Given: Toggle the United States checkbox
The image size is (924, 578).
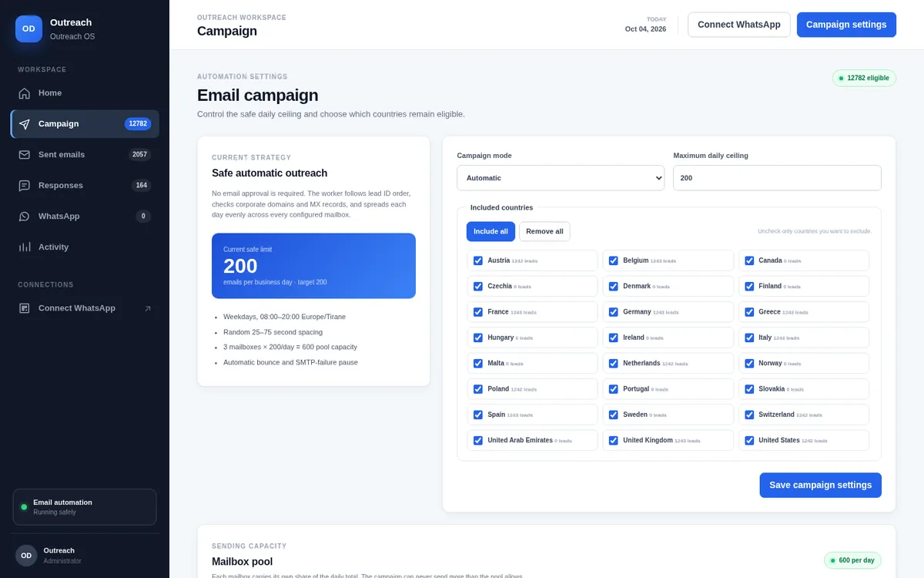Looking at the screenshot, I should coord(749,440).
